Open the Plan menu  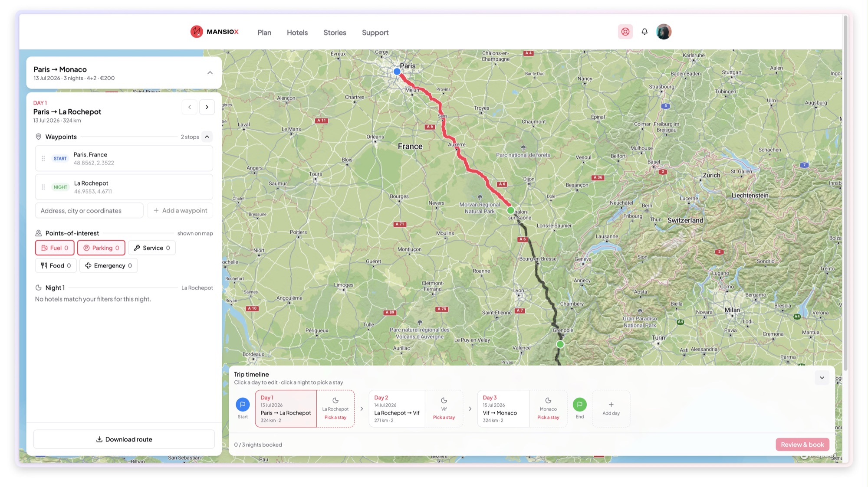point(264,33)
